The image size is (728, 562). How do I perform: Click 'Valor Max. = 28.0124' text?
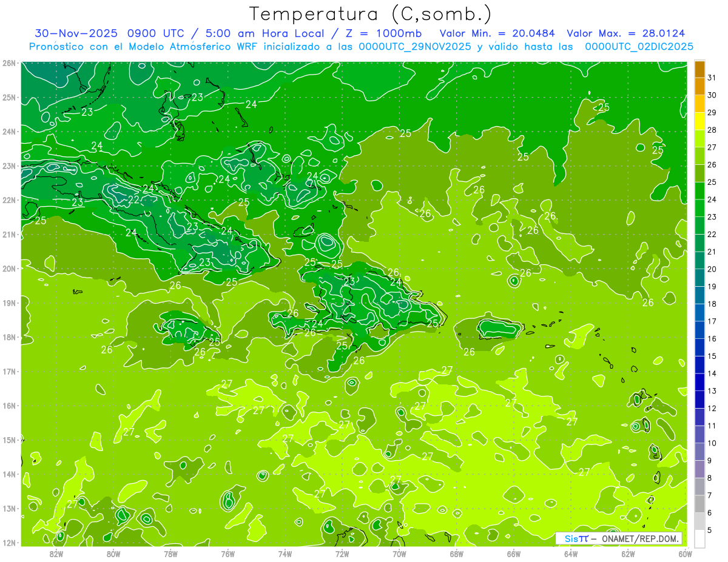tap(626, 33)
